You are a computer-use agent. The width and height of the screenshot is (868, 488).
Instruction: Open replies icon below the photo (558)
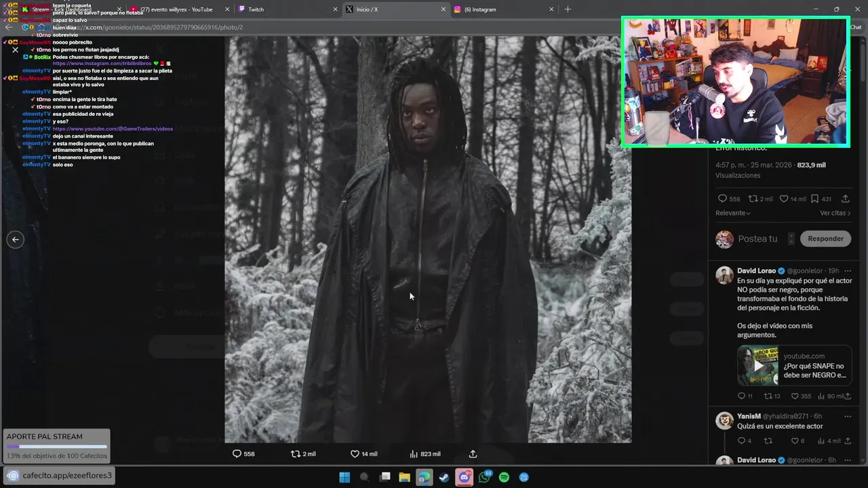237,454
